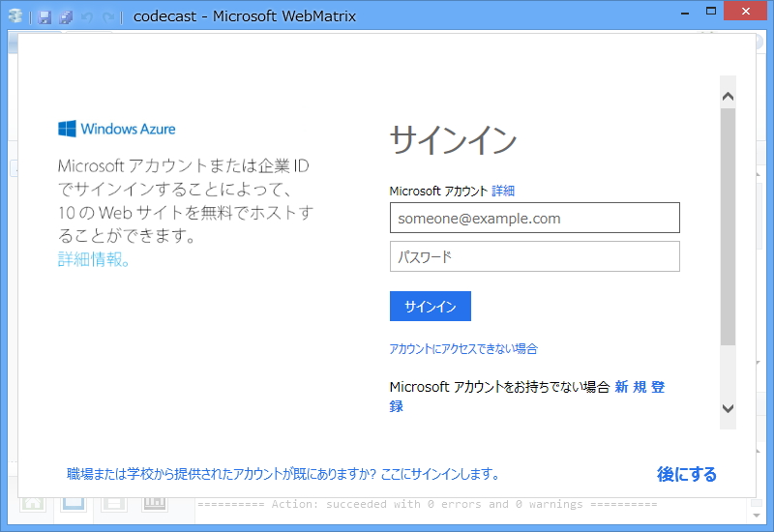Click the Action succeeded log line behind dialog

click(x=428, y=504)
